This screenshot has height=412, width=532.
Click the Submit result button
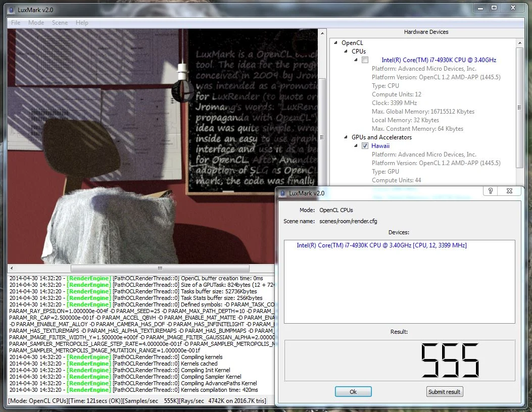(x=445, y=392)
